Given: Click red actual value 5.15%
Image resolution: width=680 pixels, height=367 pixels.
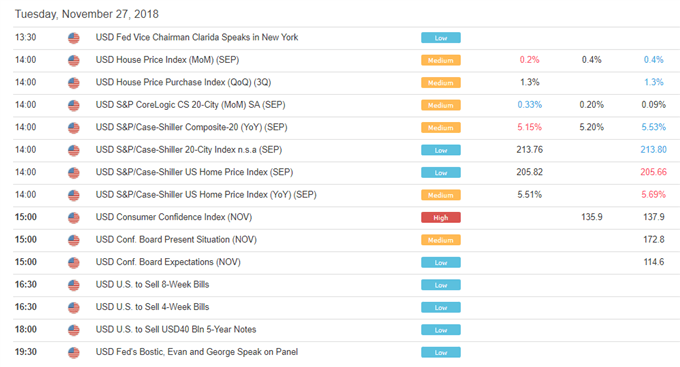Looking at the screenshot, I should coord(530,127).
